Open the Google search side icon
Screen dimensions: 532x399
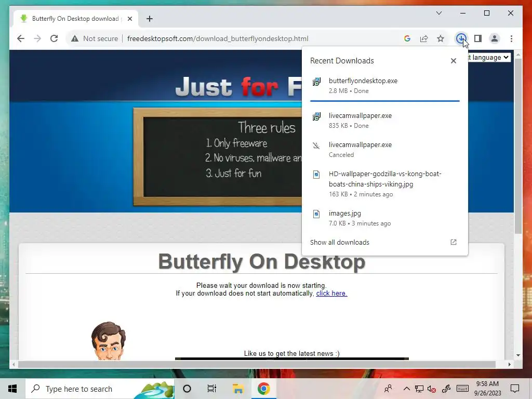click(407, 38)
